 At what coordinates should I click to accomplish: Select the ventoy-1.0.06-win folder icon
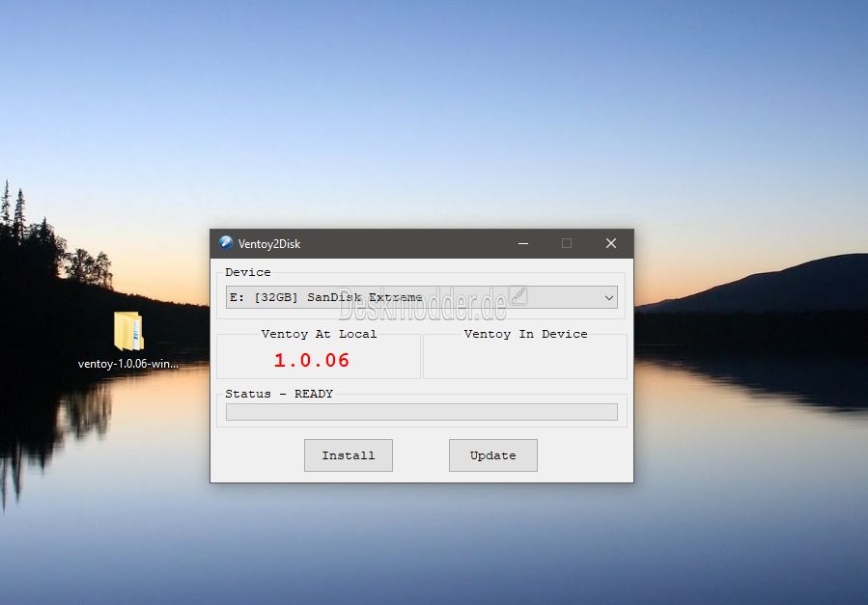(x=129, y=331)
